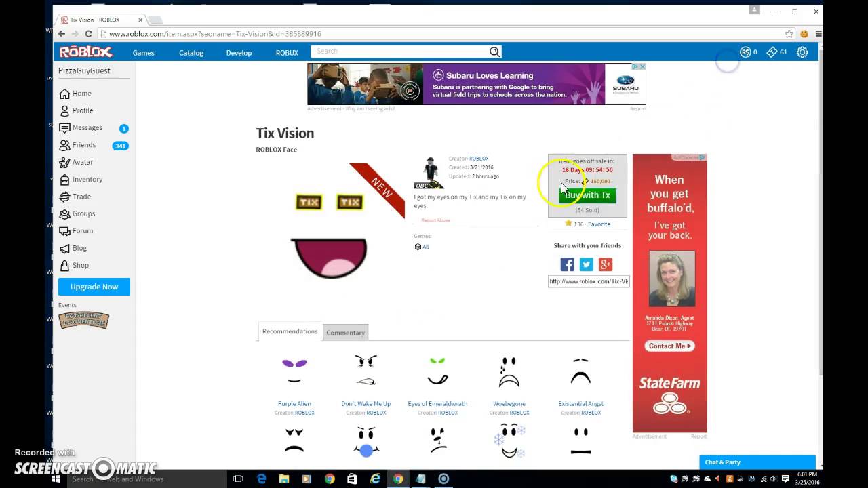
Task: Open the Woebegone face link
Action: [509, 404]
